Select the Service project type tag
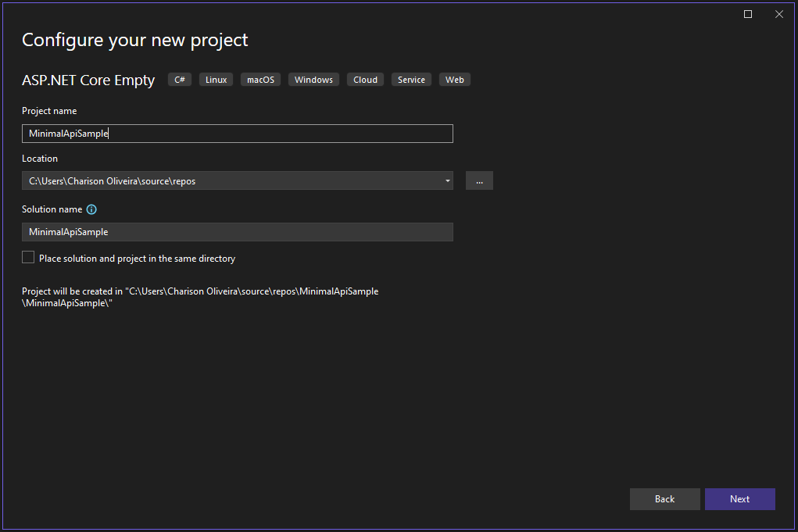The image size is (798, 532). 411,80
